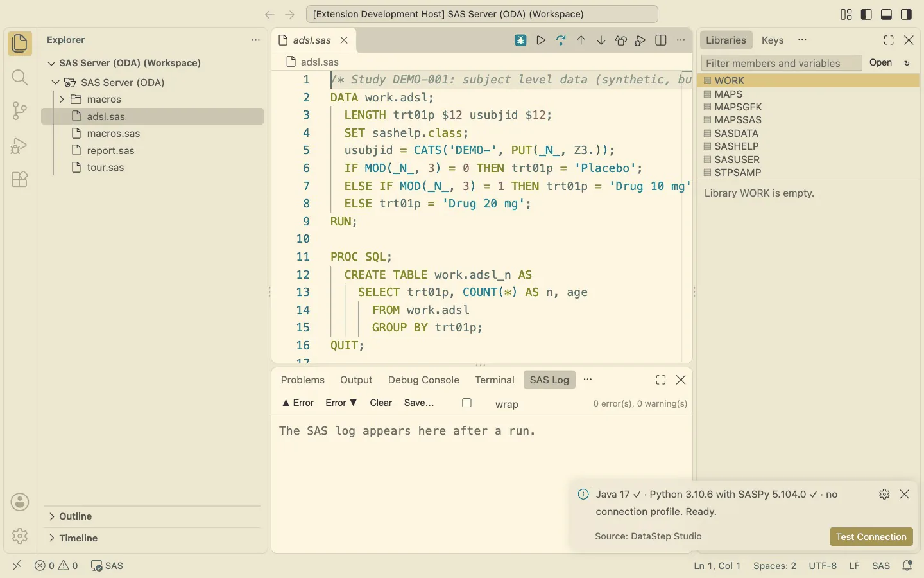Select the SASHELP library

tap(808, 146)
